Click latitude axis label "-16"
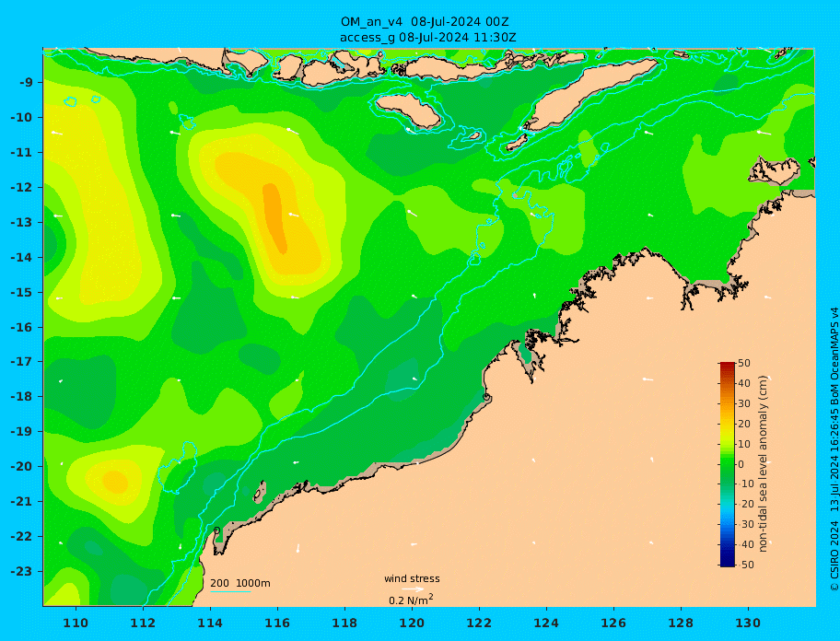The image size is (840, 641). click(21, 327)
